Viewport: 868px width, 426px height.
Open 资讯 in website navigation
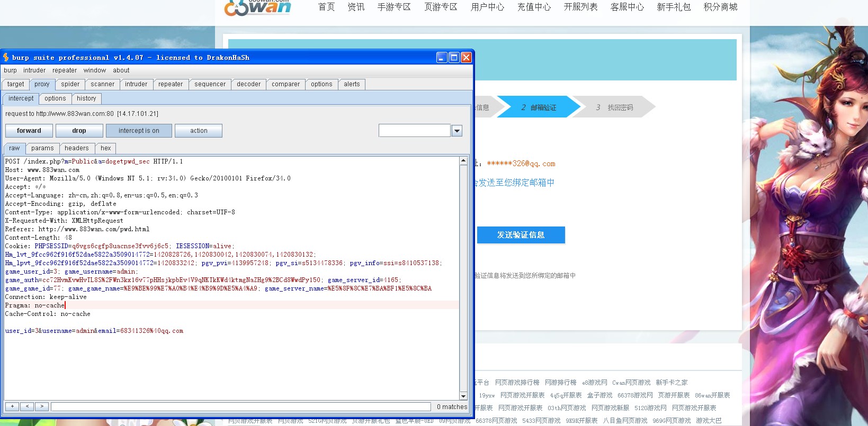pos(356,7)
